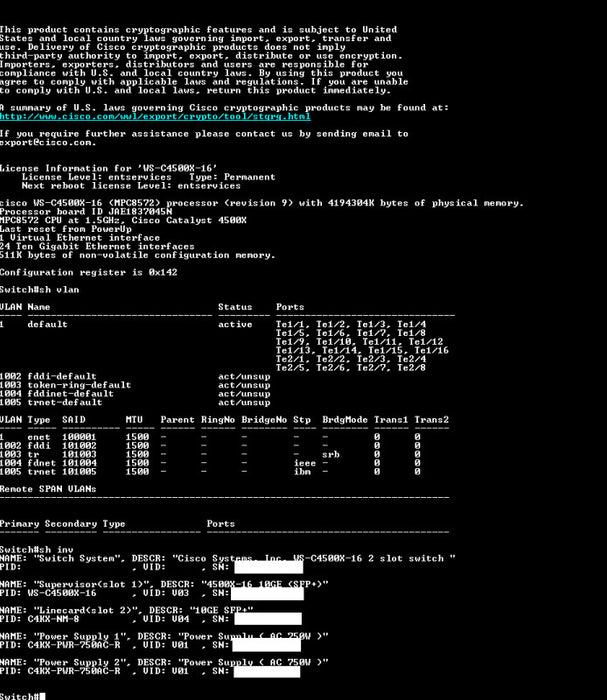607x700 pixels.
Task: Click the ports line starting with Te2/5
Action: pyautogui.click(x=351, y=368)
